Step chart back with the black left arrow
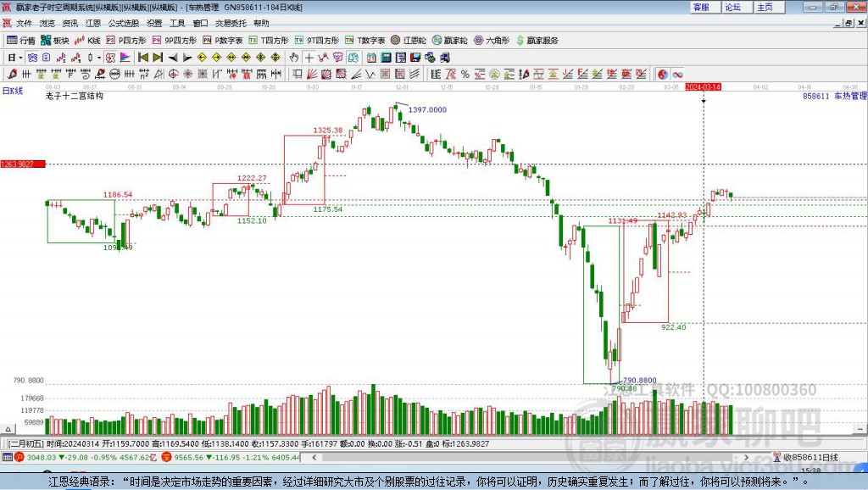Screen dimensions: 868x490 pyautogui.click(x=173, y=58)
